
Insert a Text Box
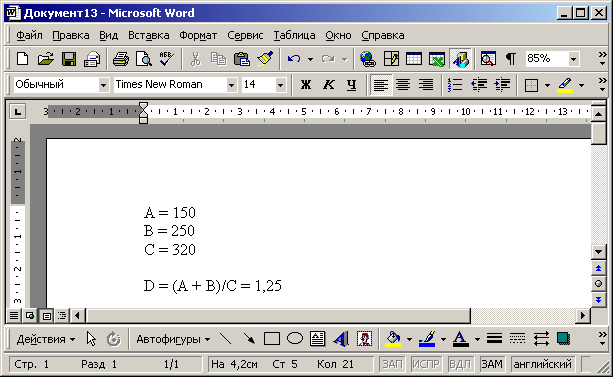317,339
